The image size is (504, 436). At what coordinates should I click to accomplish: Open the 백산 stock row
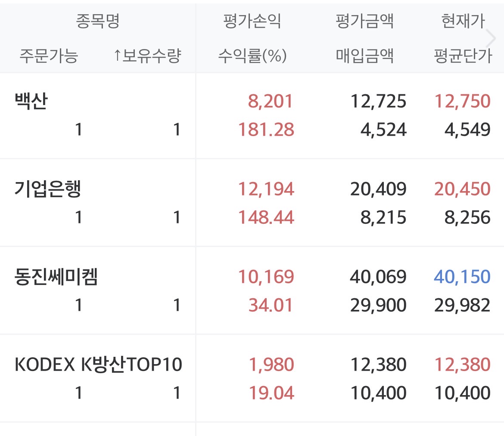(31, 102)
